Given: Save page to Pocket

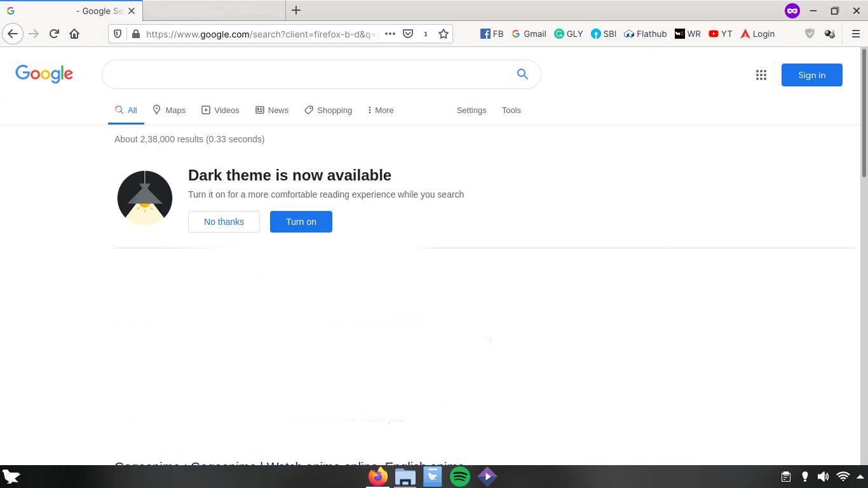Looking at the screenshot, I should (x=409, y=34).
